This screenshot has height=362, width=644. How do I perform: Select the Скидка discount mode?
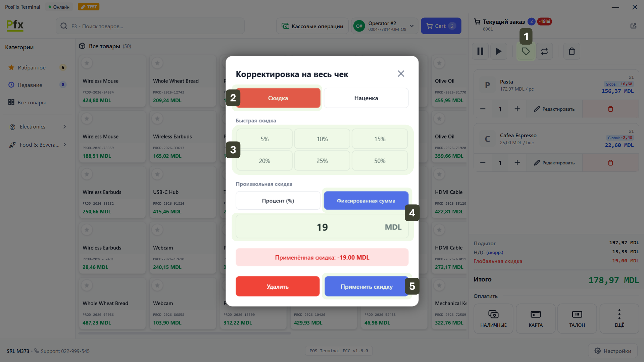tap(278, 98)
